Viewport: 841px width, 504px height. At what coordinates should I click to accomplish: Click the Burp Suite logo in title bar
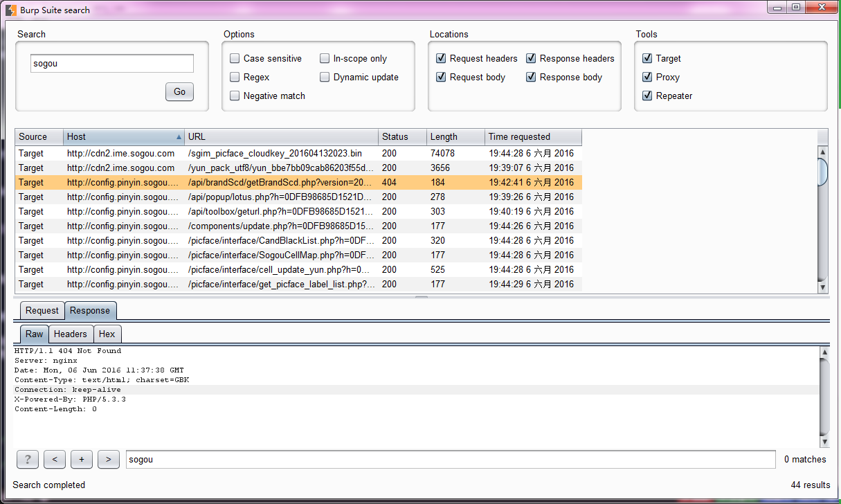(11, 10)
